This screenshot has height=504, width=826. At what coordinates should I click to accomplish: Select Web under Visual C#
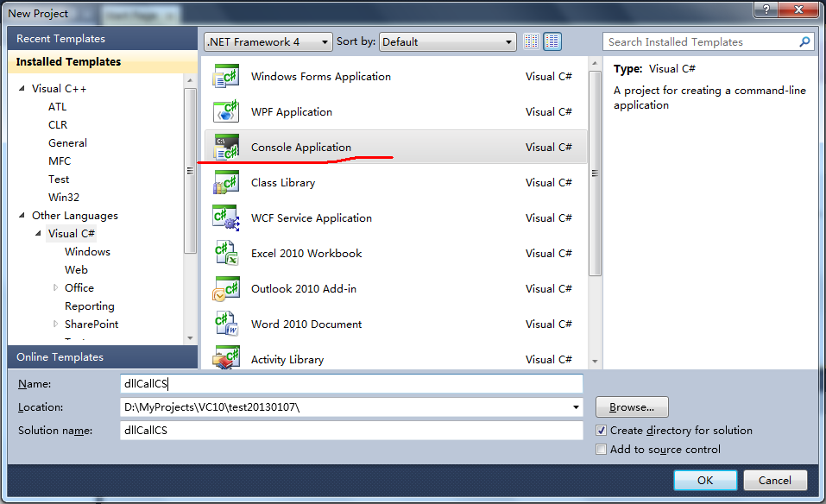(76, 269)
